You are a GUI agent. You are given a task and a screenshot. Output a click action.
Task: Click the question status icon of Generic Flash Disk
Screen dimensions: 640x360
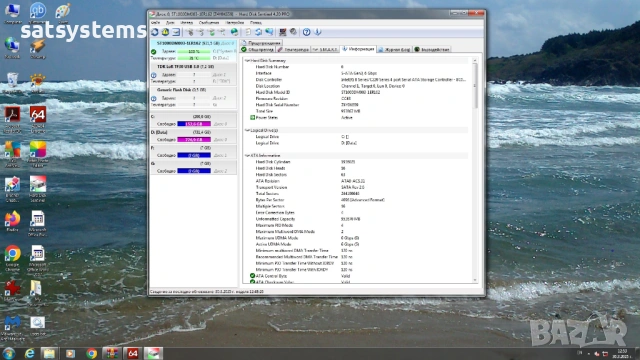point(153,98)
